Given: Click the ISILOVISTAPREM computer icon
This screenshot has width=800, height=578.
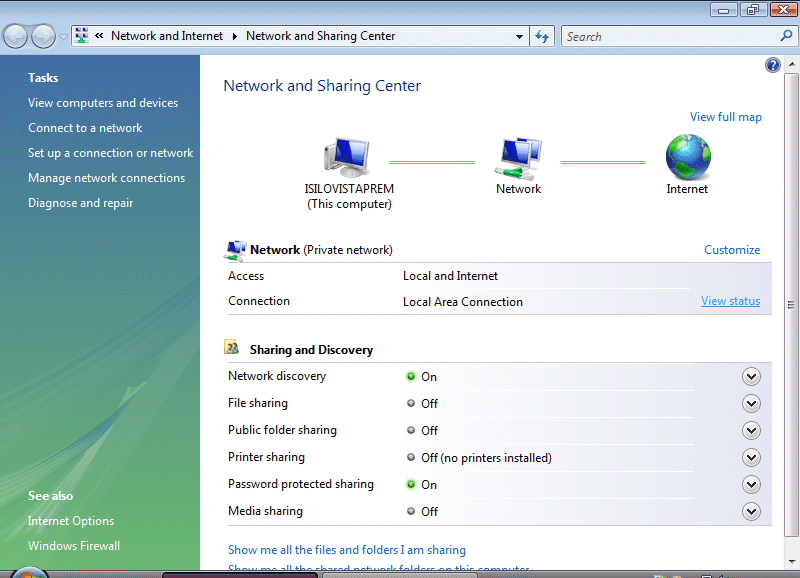Looking at the screenshot, I should pyautogui.click(x=347, y=158).
